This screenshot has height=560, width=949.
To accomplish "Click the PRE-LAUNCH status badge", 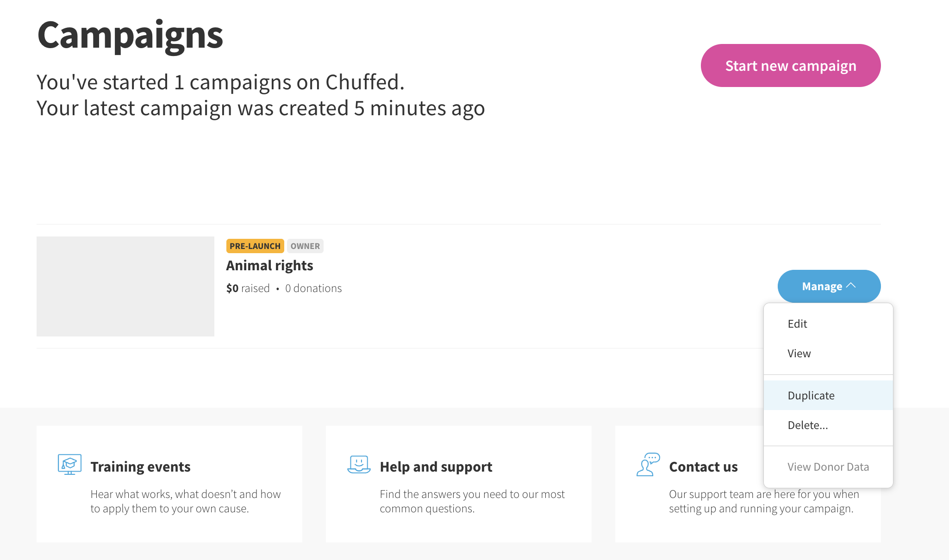I will pyautogui.click(x=255, y=246).
